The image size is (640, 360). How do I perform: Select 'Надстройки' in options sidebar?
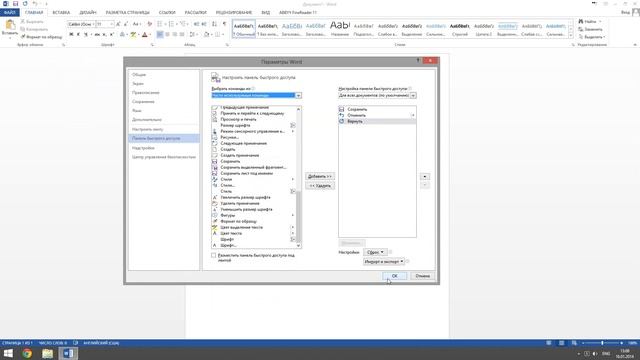tap(164, 148)
